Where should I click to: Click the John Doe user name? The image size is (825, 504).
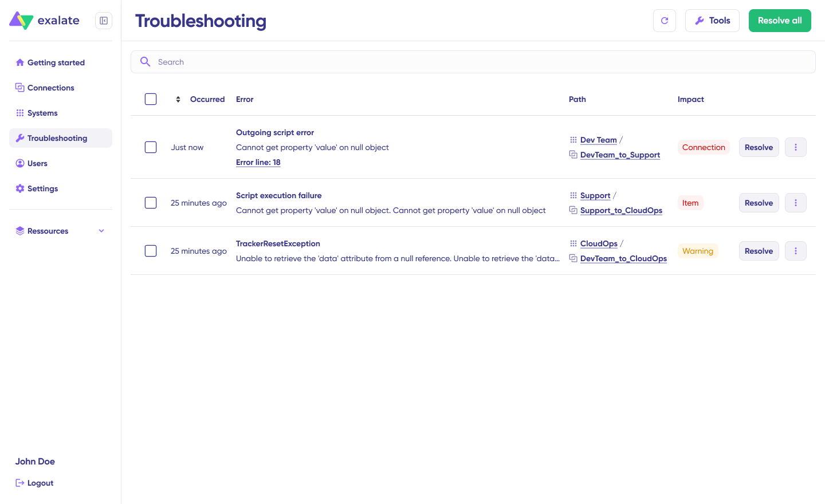click(35, 462)
